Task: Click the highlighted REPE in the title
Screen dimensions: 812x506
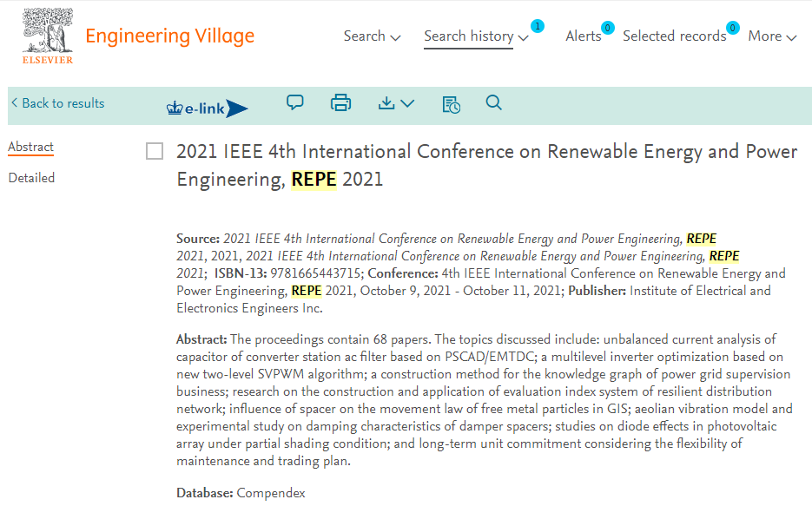Action: (x=314, y=180)
